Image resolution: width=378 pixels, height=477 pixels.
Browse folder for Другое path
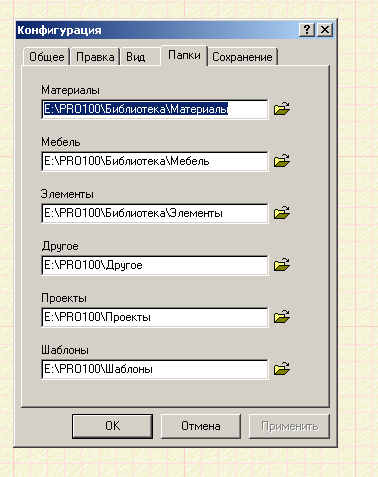pyautogui.click(x=282, y=265)
